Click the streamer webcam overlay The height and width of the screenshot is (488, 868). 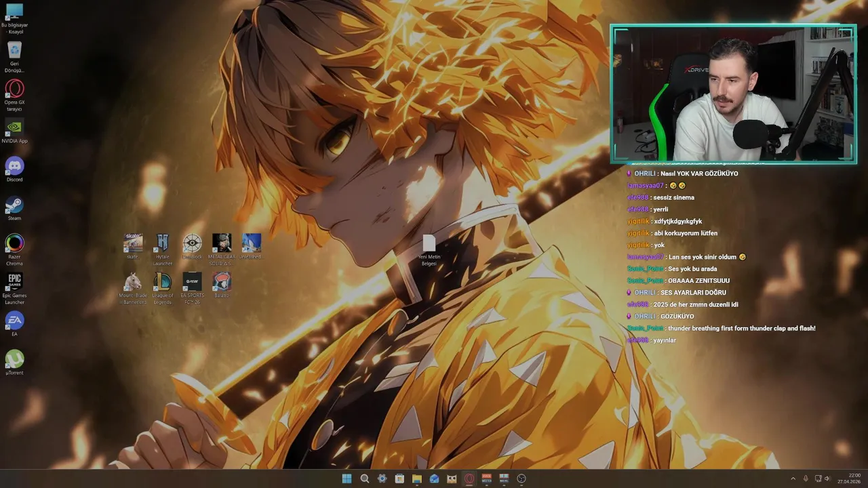733,94
